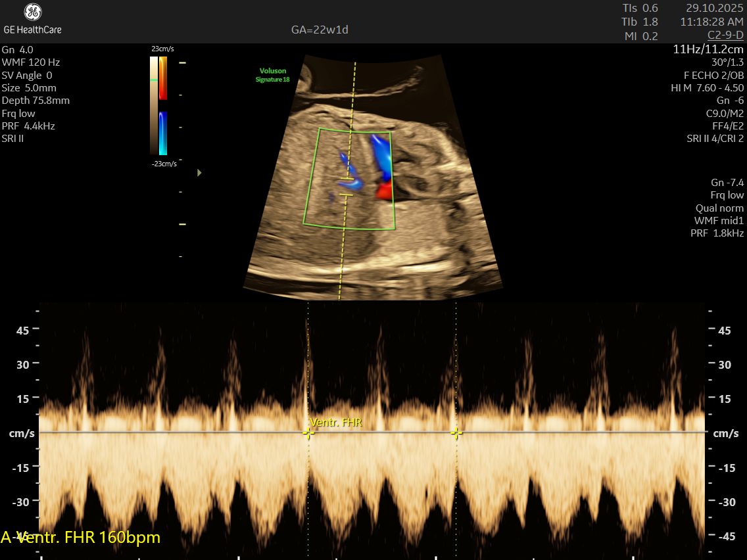Screen dimensions: 747x560
Task: Select the left Ventr. FHR caliper cross
Action: point(307,432)
